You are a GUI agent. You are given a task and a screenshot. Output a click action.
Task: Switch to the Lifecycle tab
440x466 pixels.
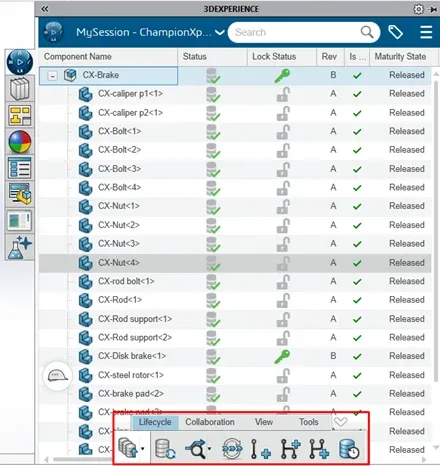pyautogui.click(x=155, y=422)
